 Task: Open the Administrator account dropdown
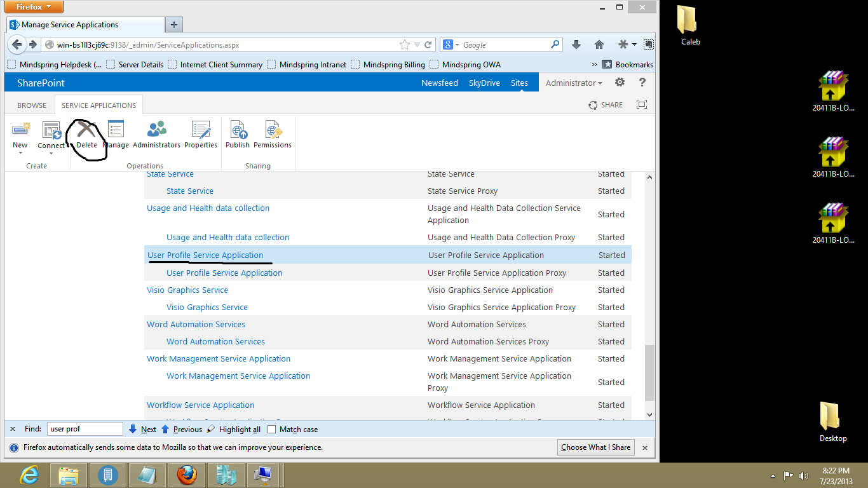574,83
